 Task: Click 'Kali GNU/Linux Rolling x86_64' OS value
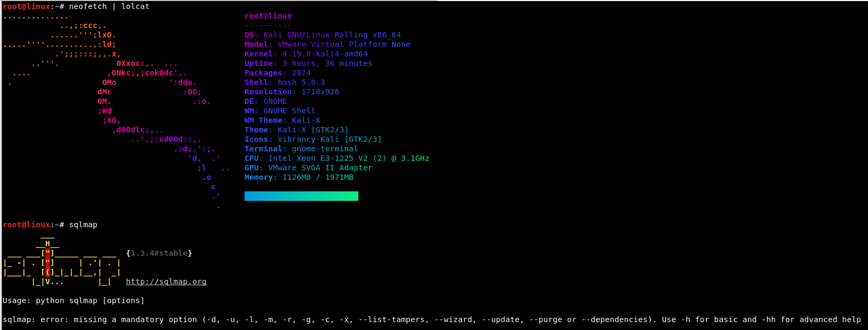[332, 35]
